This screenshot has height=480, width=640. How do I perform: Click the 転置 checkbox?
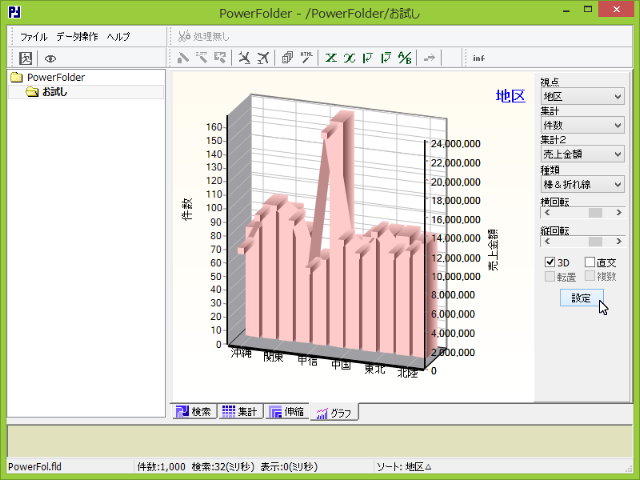(x=550, y=276)
